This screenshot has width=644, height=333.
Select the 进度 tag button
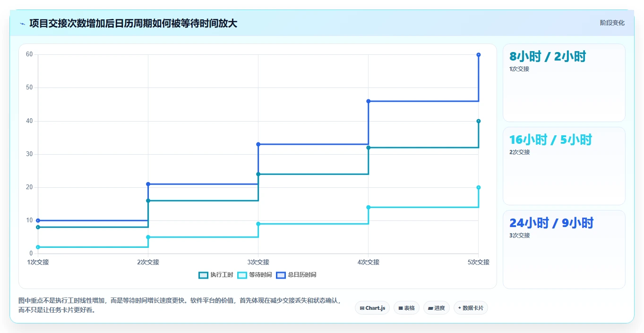click(437, 308)
